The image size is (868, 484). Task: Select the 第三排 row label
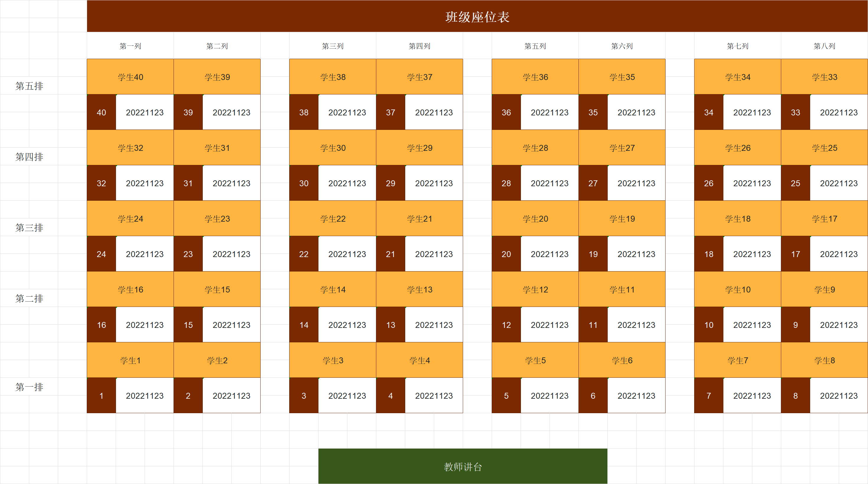(x=29, y=228)
